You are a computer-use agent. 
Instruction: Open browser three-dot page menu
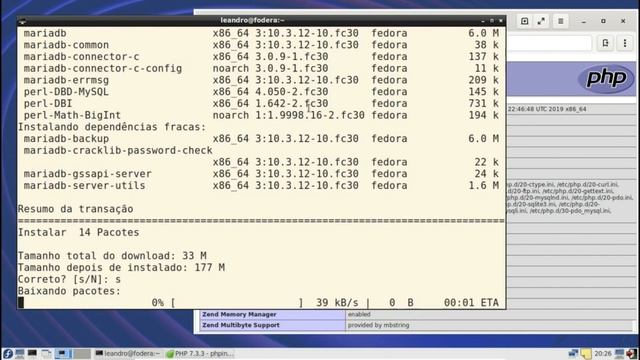[625, 43]
